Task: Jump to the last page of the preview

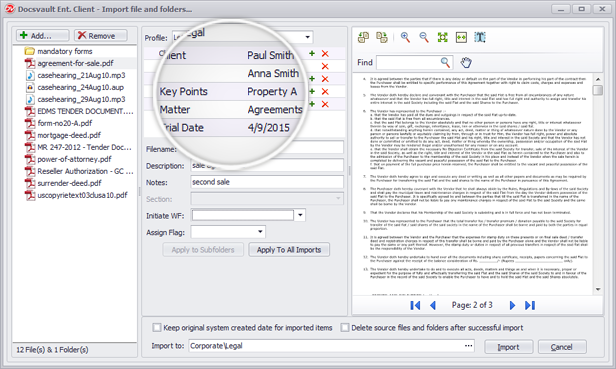Action: [x=530, y=305]
